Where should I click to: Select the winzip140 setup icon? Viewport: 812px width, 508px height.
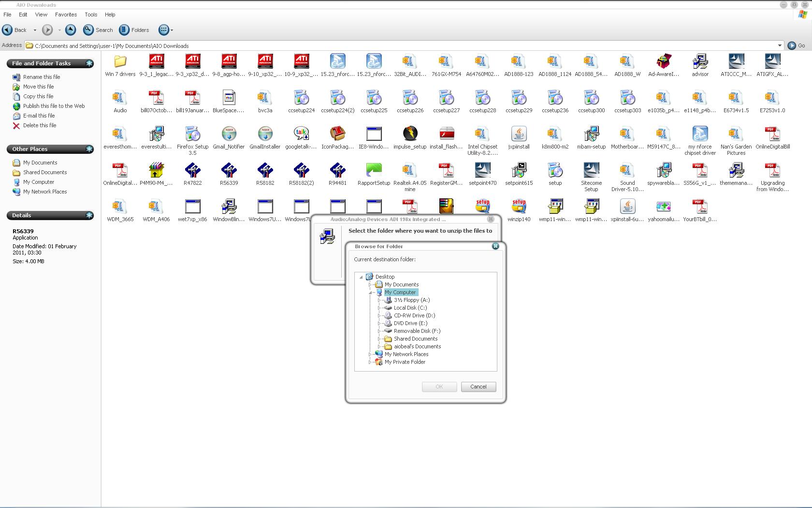click(x=519, y=207)
